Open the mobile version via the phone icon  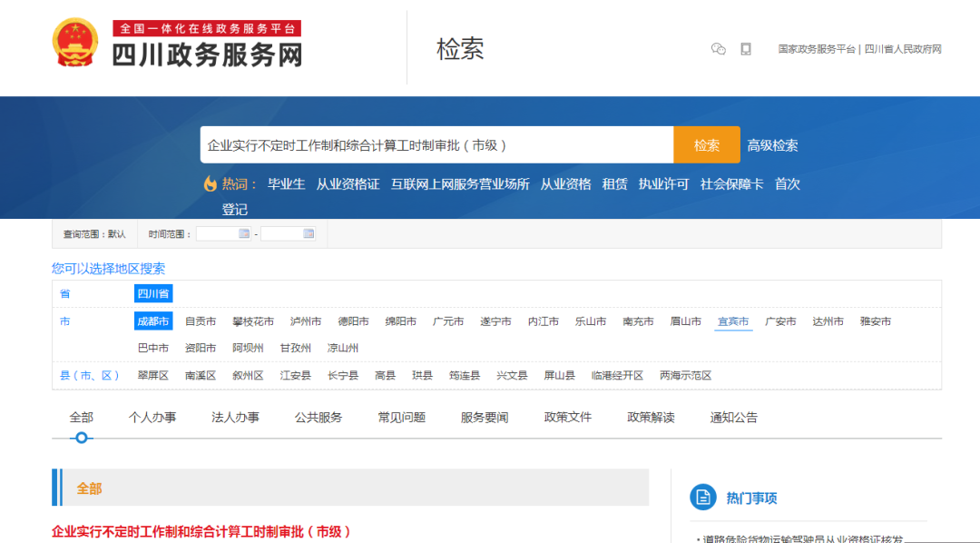746,49
